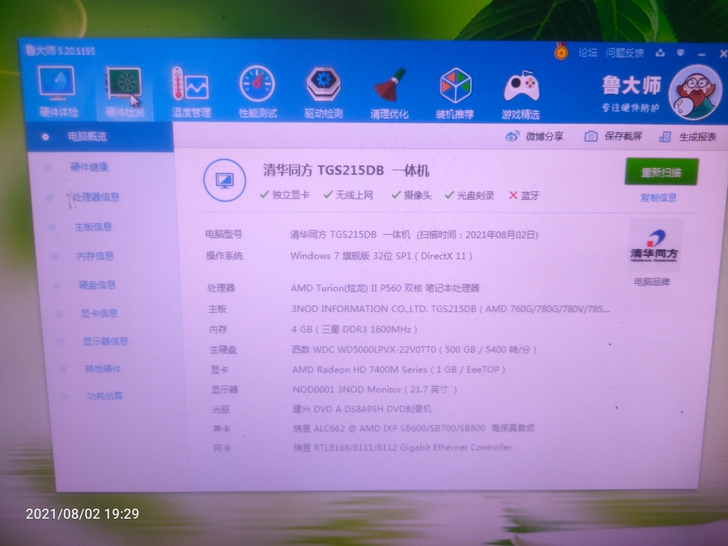Click the green 重新扫描 rescan button
This screenshot has width=728, height=546.
pos(661,172)
